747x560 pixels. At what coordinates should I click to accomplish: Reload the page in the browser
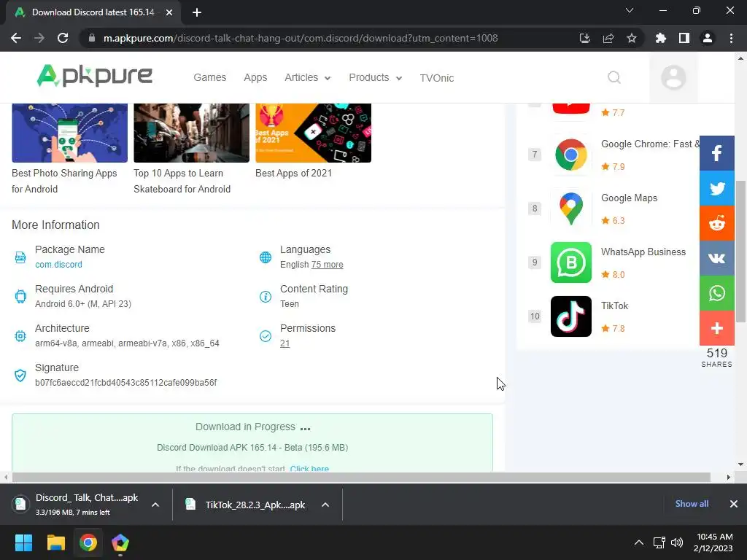click(x=63, y=38)
